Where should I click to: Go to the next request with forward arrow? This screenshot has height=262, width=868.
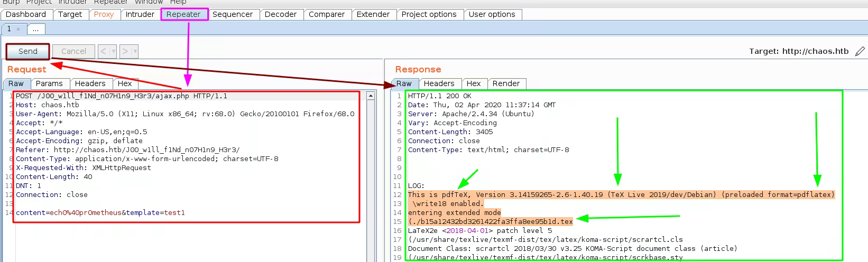point(125,51)
